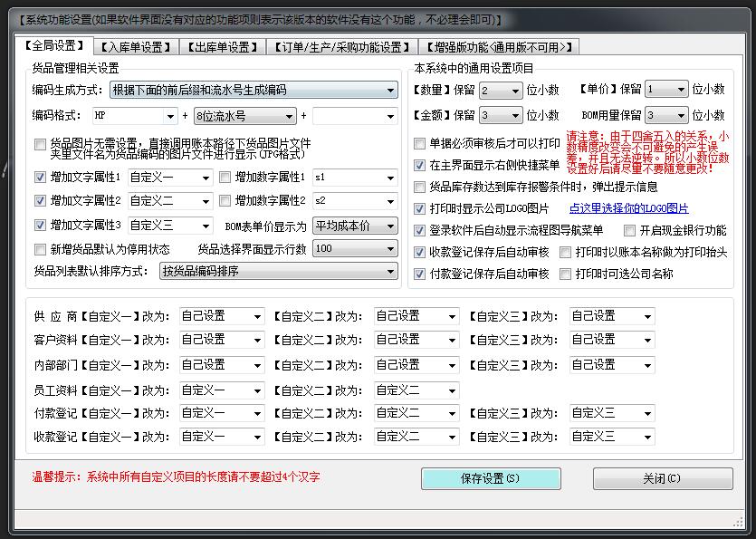Open the 增强版功能 tab
Viewport: 756px width, 539px height.
(x=500, y=46)
